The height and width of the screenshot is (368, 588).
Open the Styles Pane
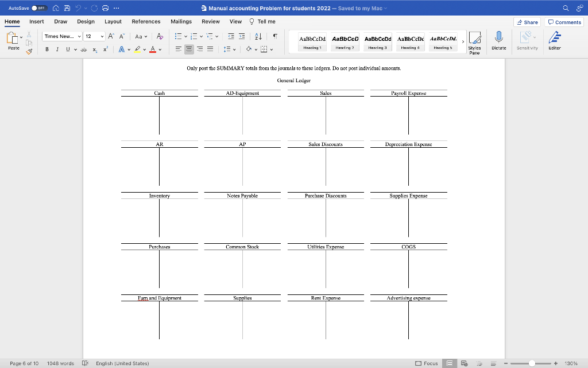[475, 41]
